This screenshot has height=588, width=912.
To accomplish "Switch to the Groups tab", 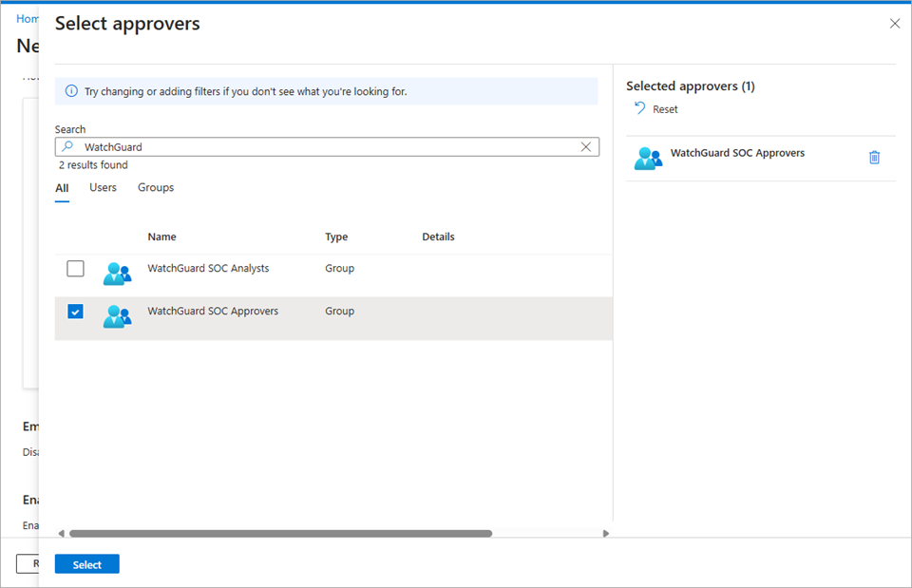I will 155,187.
